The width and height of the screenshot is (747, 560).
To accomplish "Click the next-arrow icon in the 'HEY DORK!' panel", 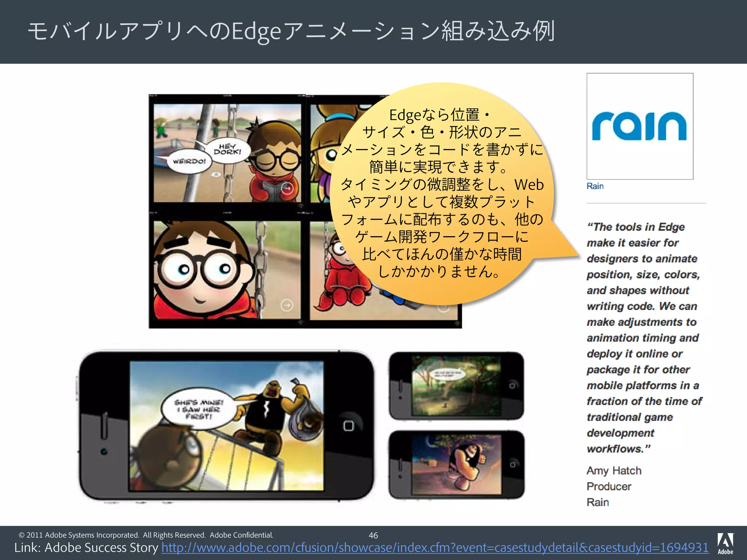I will click(x=287, y=188).
